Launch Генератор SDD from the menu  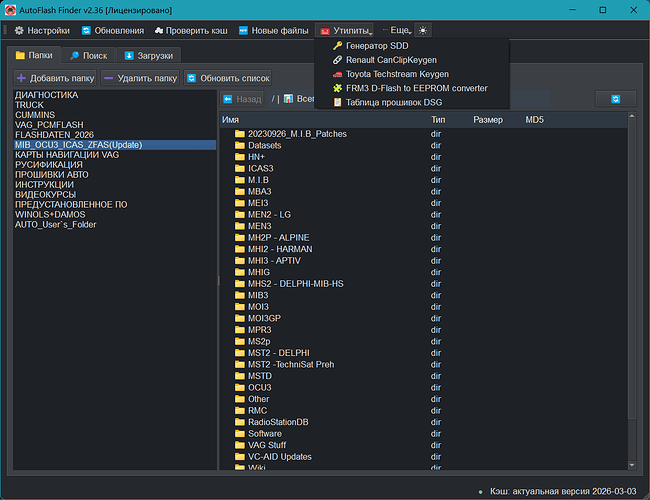[x=372, y=46]
